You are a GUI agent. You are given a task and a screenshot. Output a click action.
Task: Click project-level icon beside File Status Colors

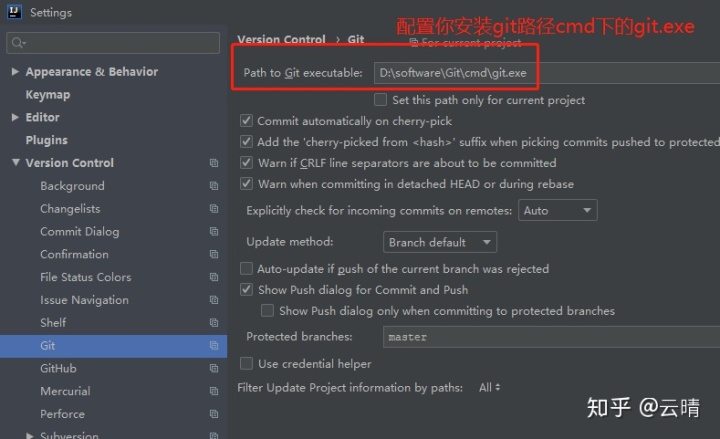point(214,277)
